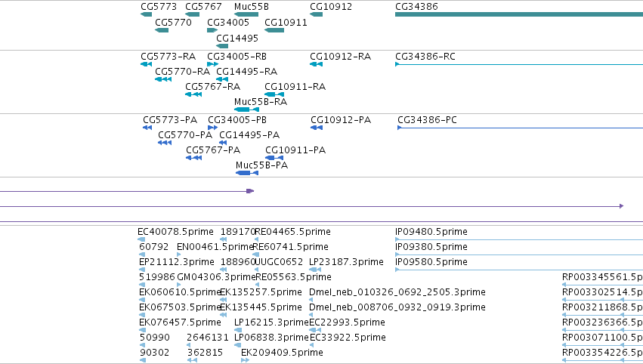Click feature 362815

pyautogui.click(x=205, y=353)
